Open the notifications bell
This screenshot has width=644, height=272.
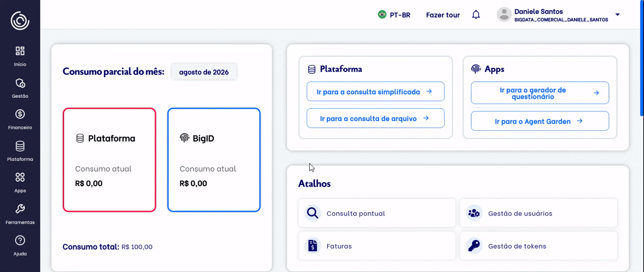476,15
